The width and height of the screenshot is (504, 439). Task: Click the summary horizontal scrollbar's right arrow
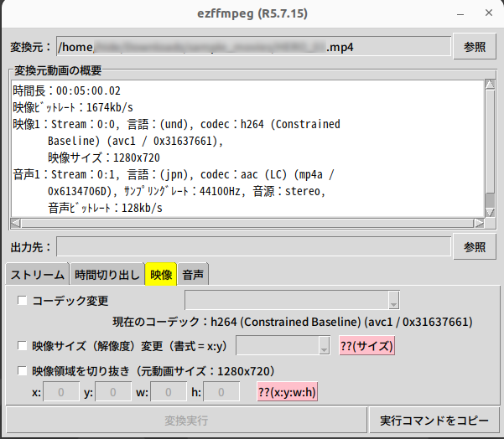tap(478, 223)
